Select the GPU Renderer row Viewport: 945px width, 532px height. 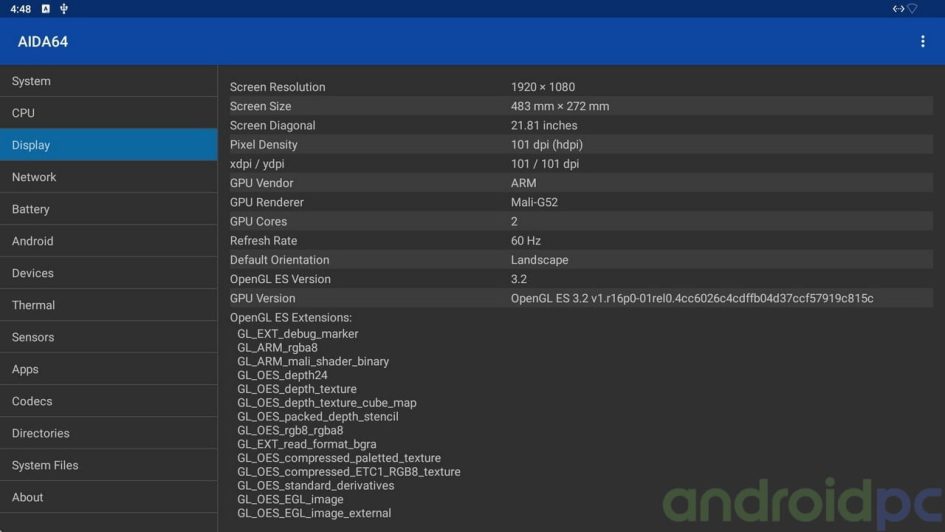coord(581,202)
